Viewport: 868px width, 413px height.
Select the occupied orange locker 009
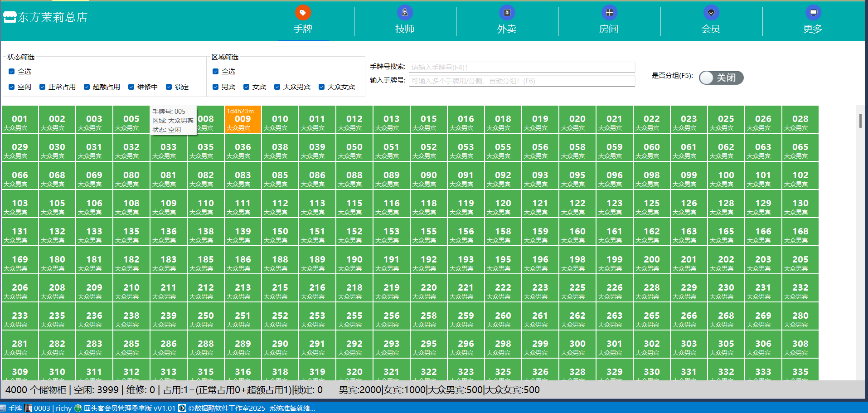point(242,120)
